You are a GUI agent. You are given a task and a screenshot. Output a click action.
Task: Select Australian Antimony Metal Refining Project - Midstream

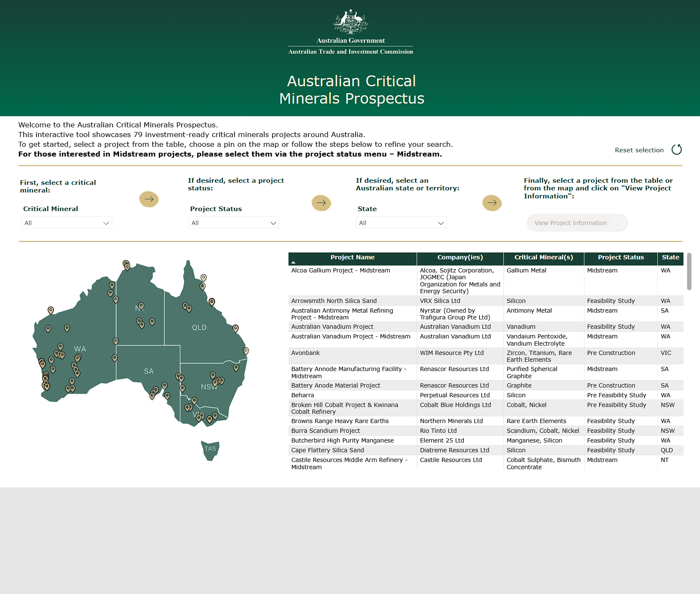[486, 314]
